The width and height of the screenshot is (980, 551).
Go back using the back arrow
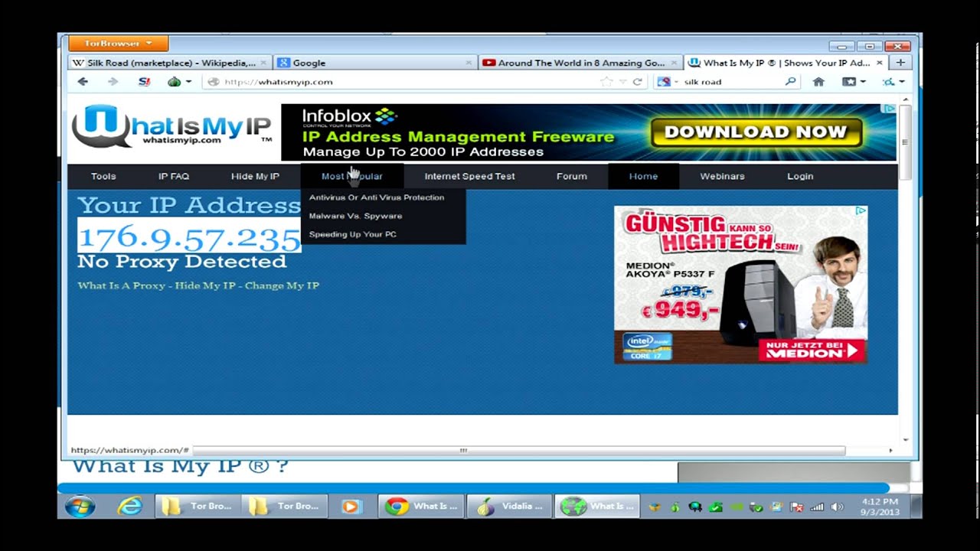click(x=83, y=82)
